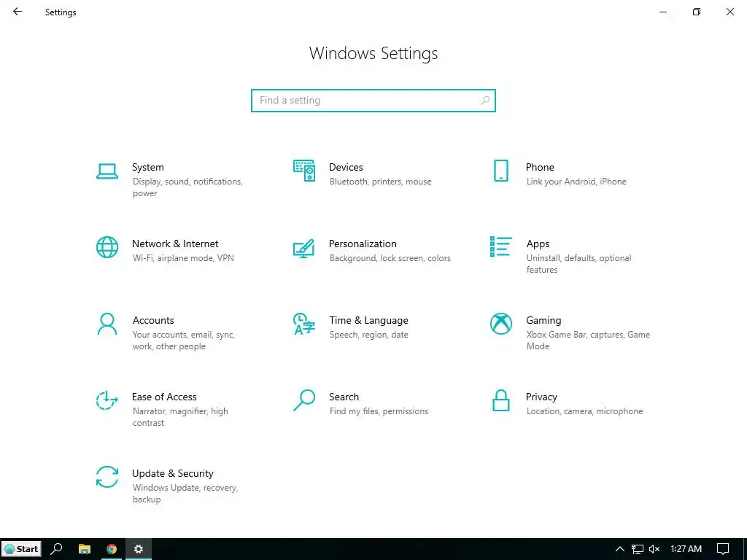Image resolution: width=747 pixels, height=560 pixels.
Task: Open the Accounts person icon
Action: pos(107,324)
